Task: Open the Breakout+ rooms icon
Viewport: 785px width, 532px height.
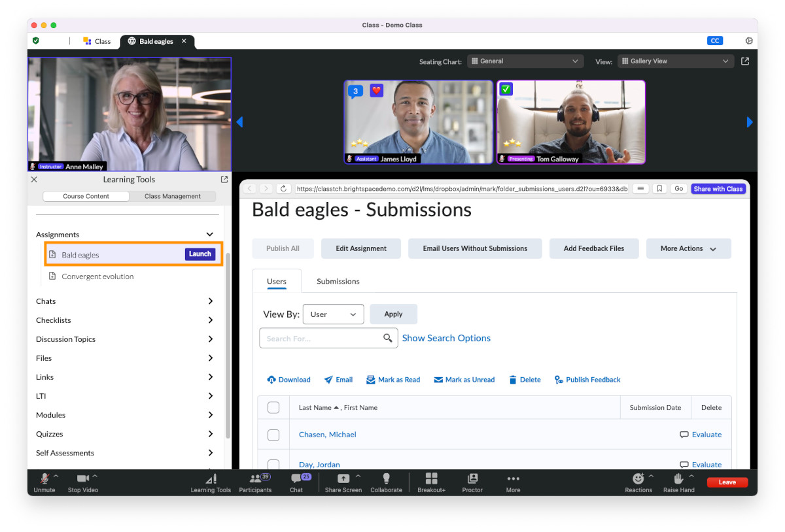Action: [431, 479]
